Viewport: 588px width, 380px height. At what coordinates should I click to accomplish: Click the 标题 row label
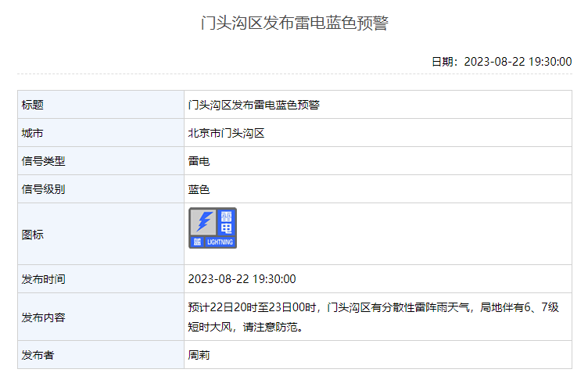pos(33,105)
